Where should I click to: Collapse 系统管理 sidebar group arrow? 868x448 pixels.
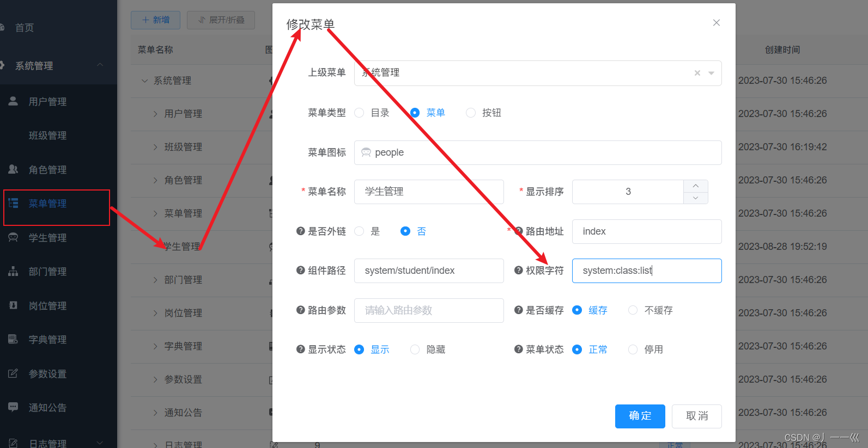coord(100,65)
